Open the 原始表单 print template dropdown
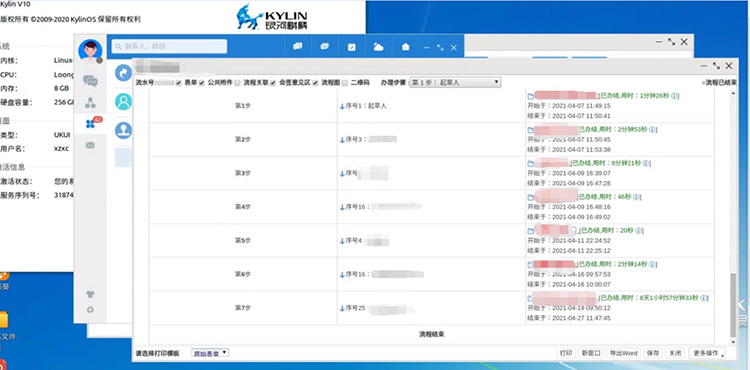 pyautogui.click(x=210, y=353)
